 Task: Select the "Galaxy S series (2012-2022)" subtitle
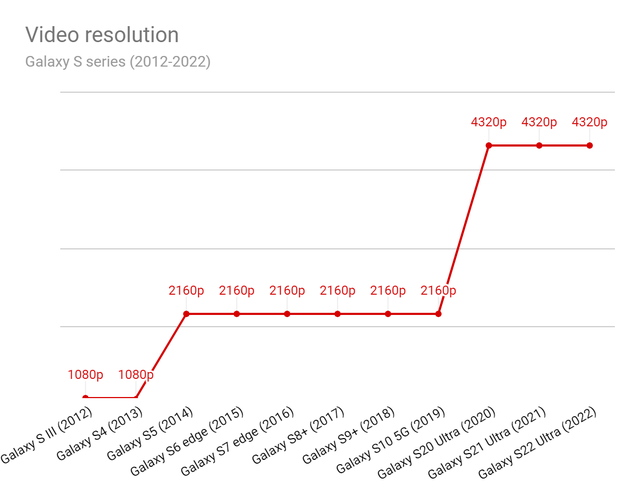118,62
